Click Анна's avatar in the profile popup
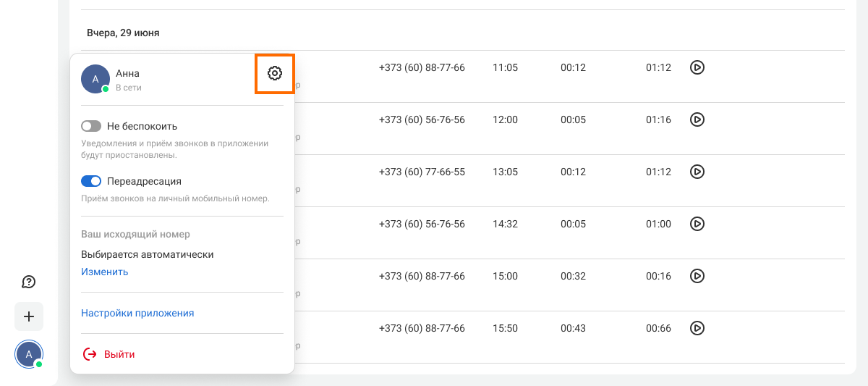The width and height of the screenshot is (868, 386). coord(95,79)
